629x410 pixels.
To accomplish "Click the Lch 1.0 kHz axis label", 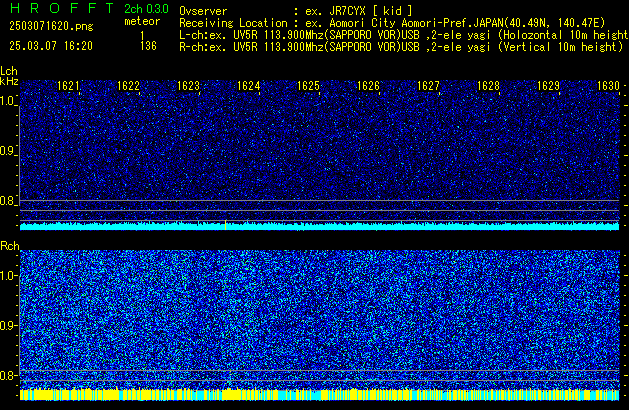I will (8, 101).
